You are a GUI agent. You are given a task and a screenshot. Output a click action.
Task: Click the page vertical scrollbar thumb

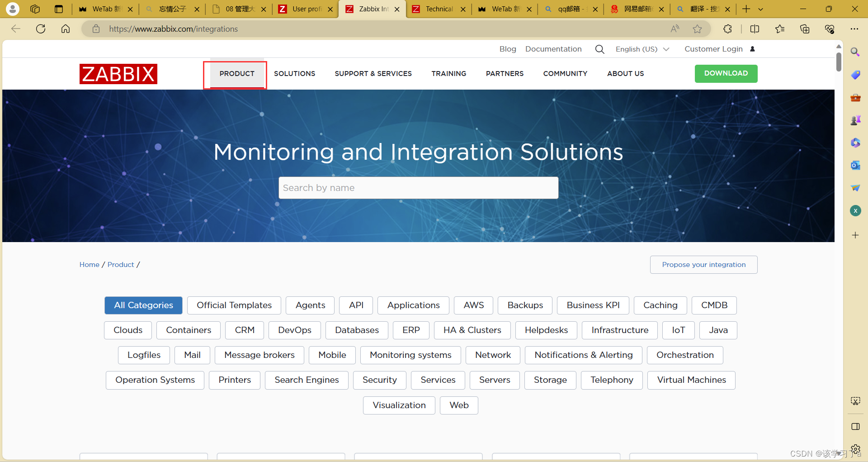(839, 62)
